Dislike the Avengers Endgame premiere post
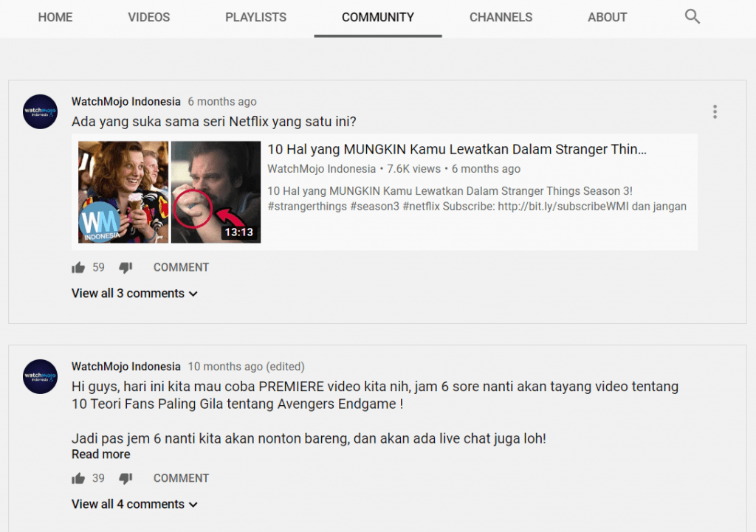This screenshot has height=532, width=756. tap(126, 478)
